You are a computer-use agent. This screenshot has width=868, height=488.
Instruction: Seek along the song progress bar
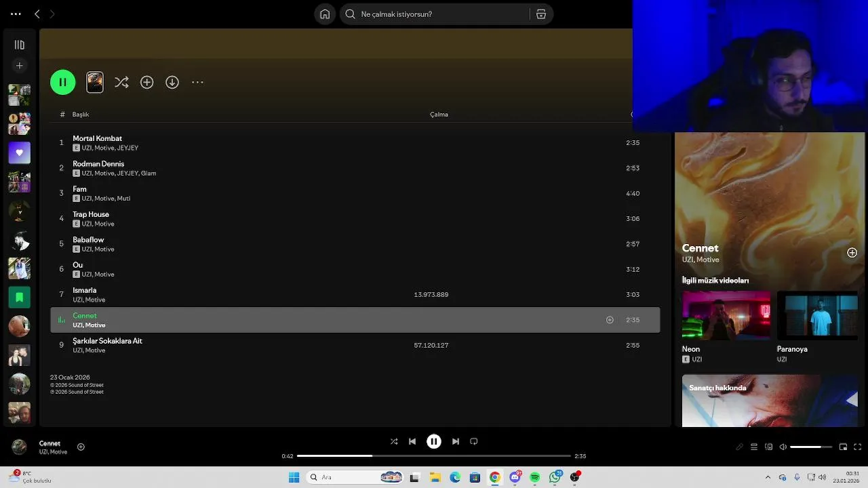(x=434, y=456)
